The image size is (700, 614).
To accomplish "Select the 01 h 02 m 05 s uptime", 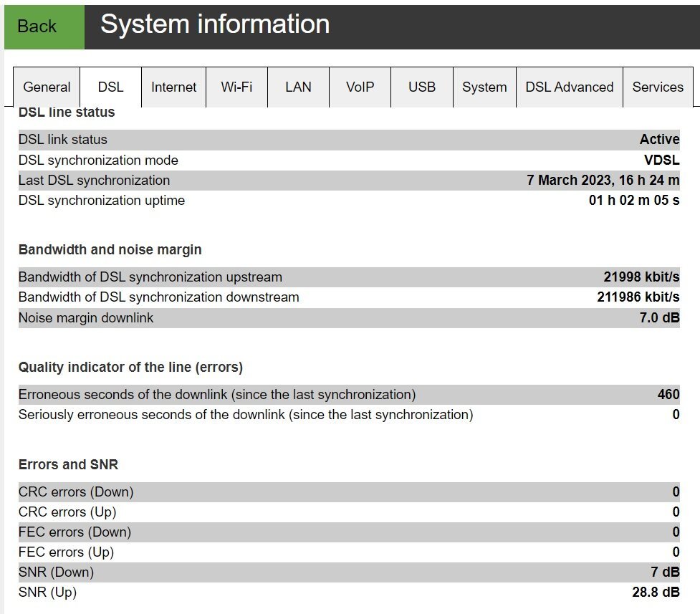I will coord(634,200).
